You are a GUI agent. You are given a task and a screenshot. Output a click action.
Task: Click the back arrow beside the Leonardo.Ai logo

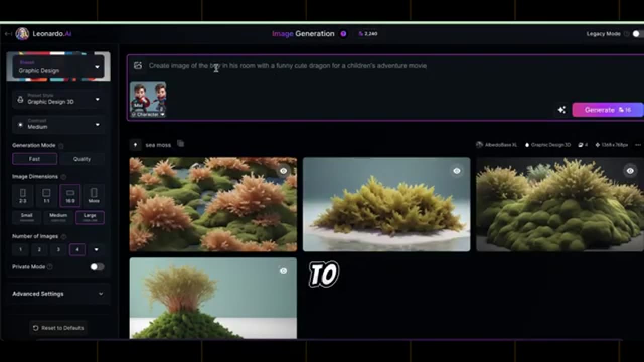click(8, 34)
